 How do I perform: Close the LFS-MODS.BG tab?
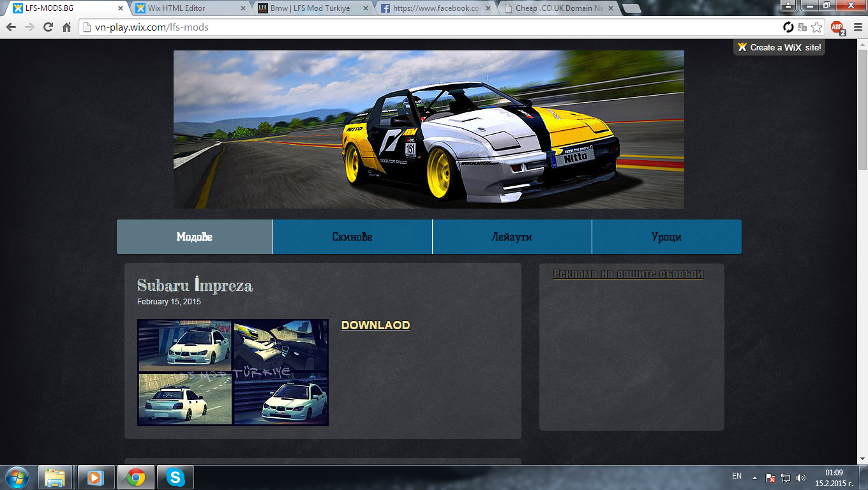(x=120, y=9)
